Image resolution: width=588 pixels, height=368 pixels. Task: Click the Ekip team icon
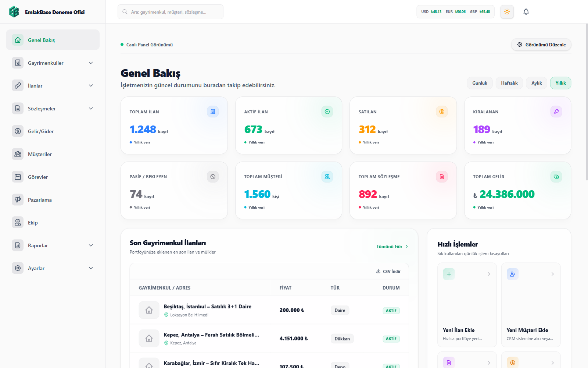pyautogui.click(x=18, y=222)
